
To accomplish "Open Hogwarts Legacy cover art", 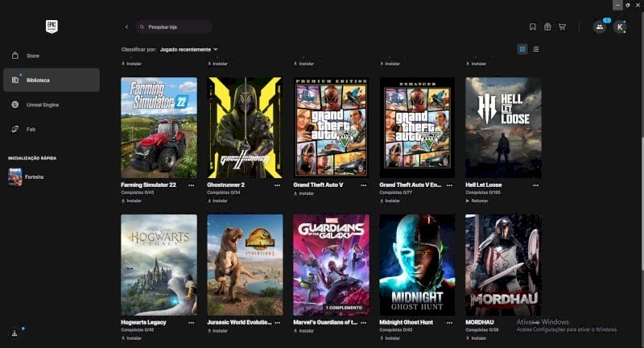I will tap(159, 265).
